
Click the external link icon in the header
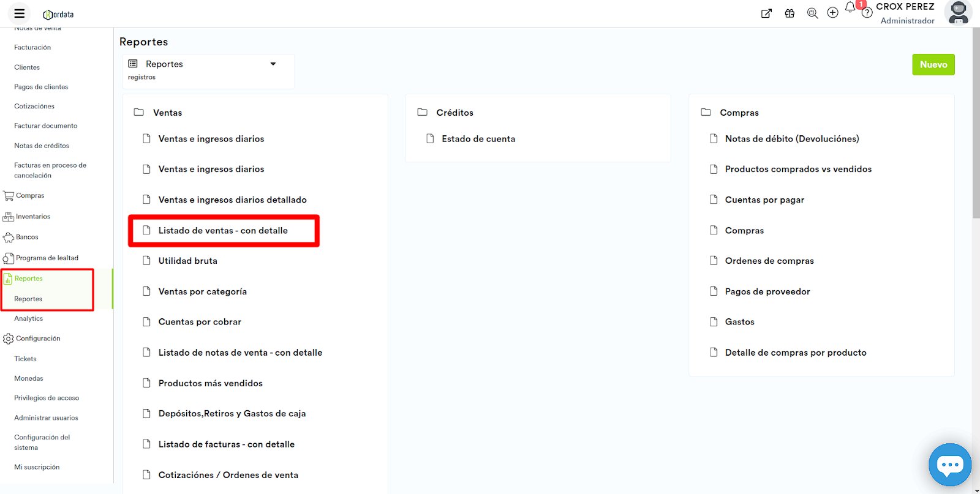[x=766, y=13]
